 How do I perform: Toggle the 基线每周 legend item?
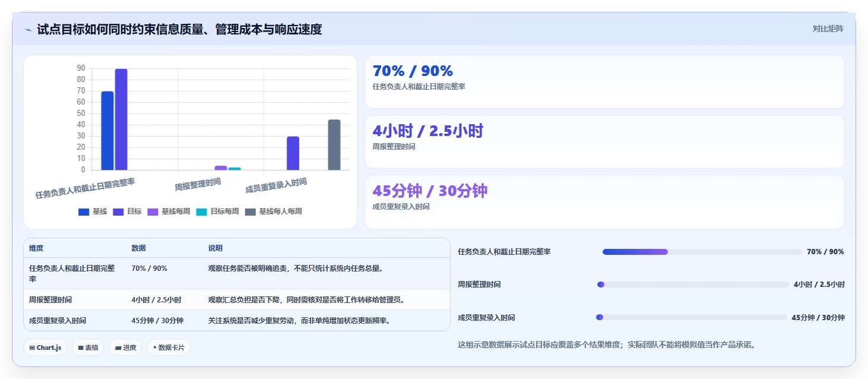169,211
